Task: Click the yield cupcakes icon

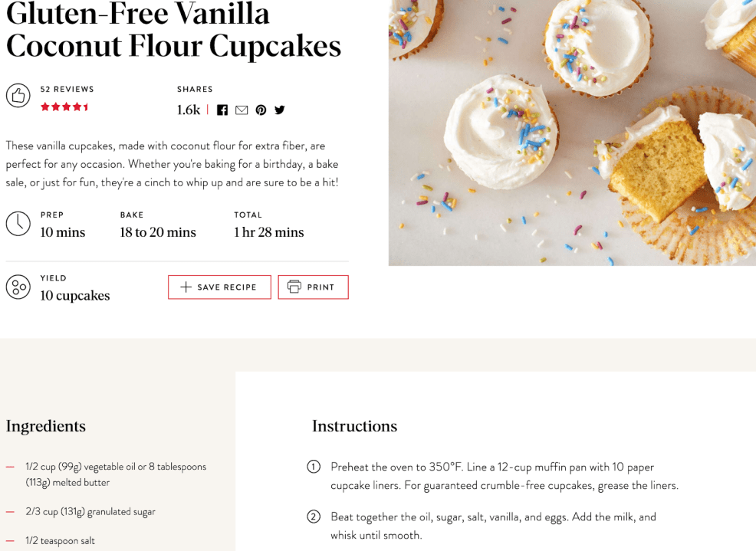Action: pyautogui.click(x=18, y=287)
